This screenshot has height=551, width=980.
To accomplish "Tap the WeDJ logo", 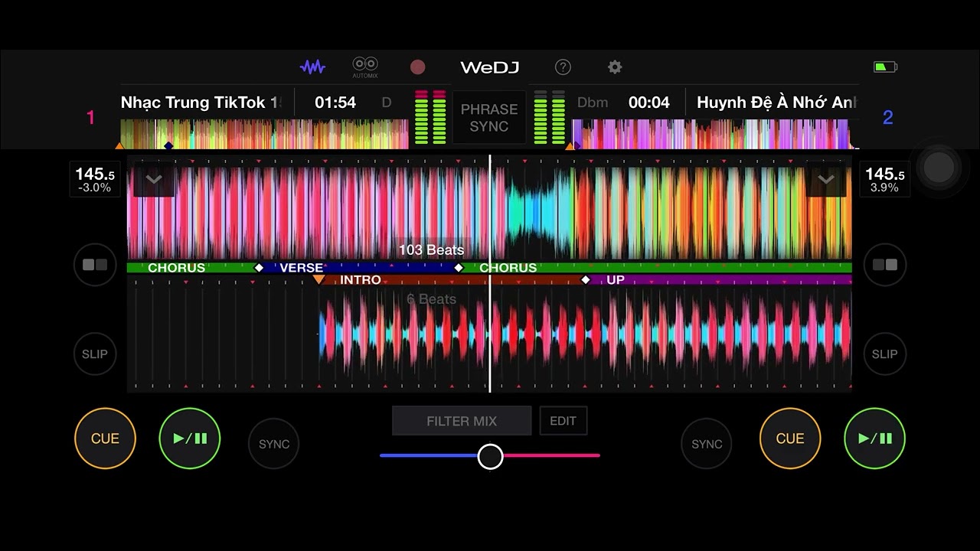I will tap(490, 67).
